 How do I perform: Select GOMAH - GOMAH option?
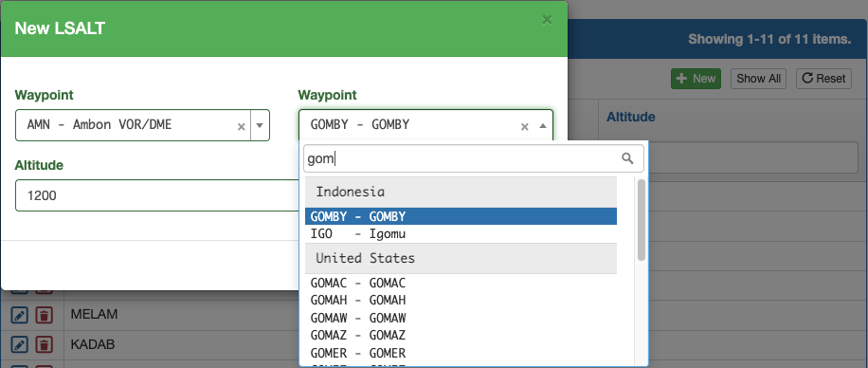(461, 301)
